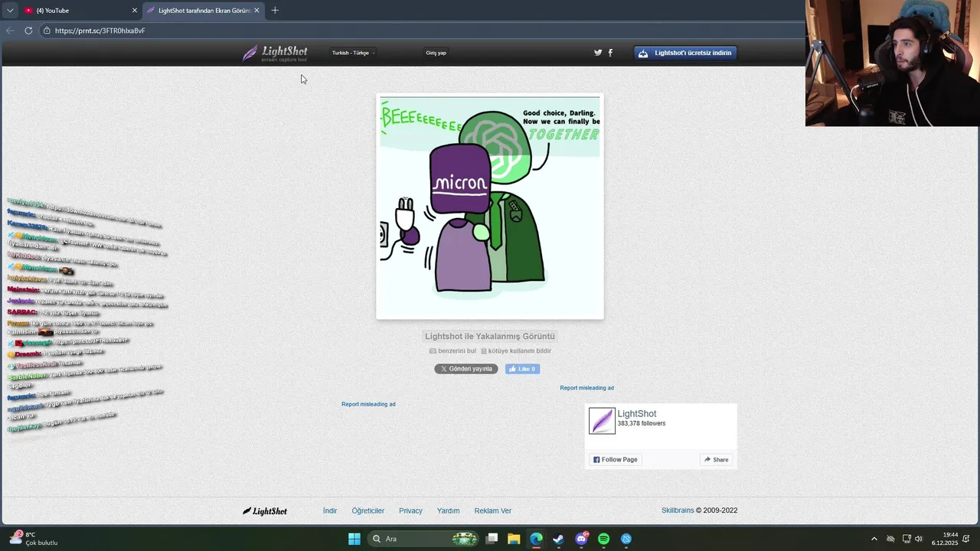The image size is (980, 551).
Task: Click the Share button in Facebook widget
Action: (716, 460)
